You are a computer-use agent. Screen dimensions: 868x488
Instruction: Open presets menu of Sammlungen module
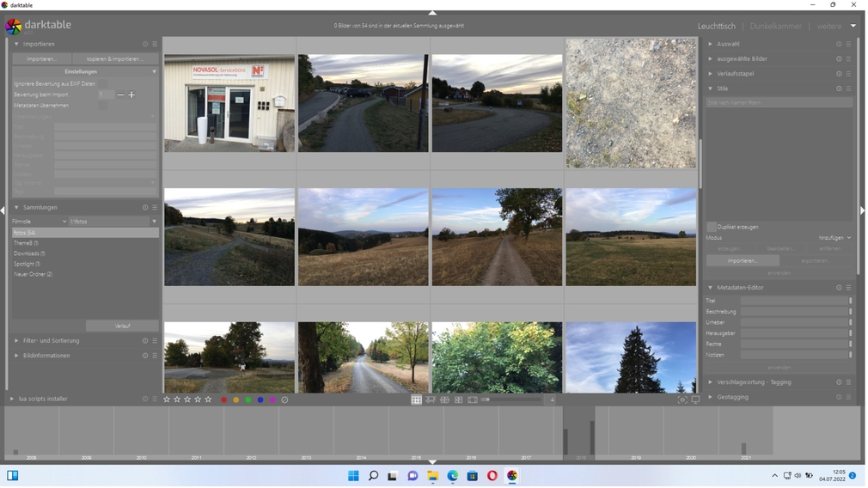click(x=155, y=207)
